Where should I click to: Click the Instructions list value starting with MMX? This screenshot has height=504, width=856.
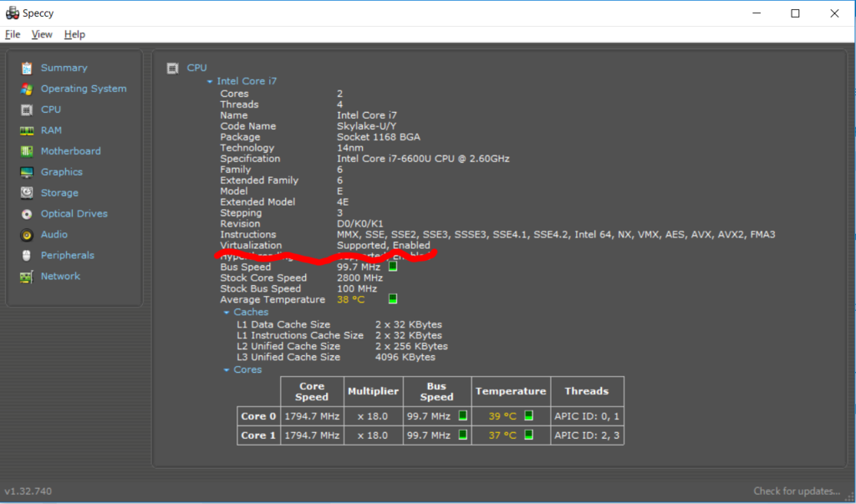556,234
